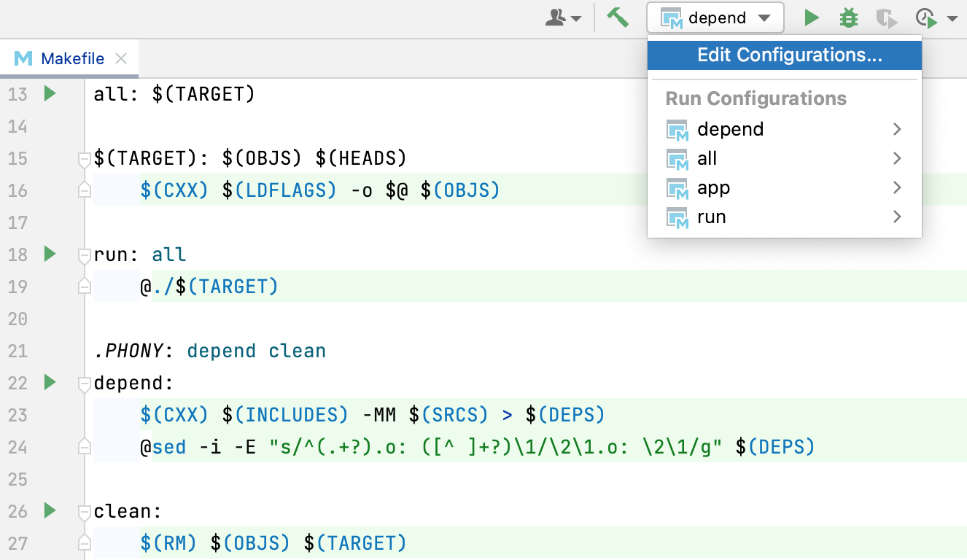
Task: Click the sed regex string on line 24
Action: click(x=496, y=447)
